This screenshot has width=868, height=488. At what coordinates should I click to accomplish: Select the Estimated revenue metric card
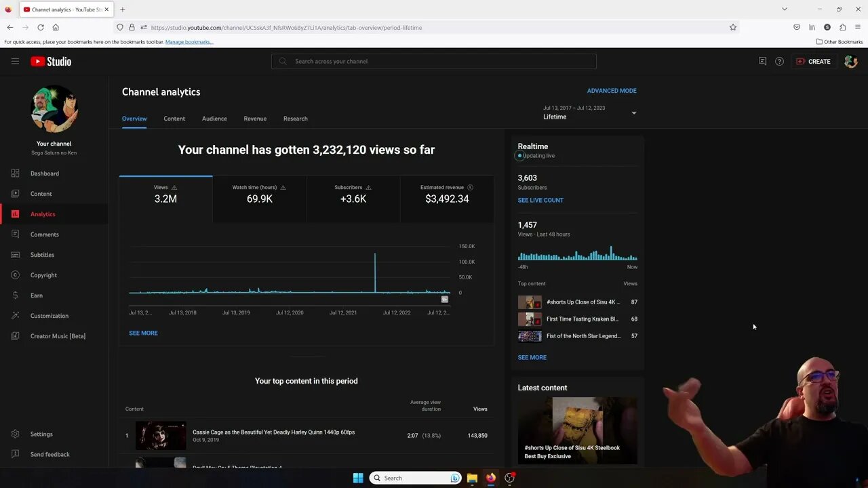447,199
